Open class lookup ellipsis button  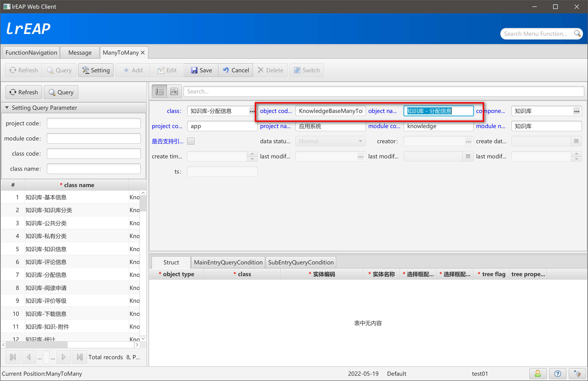click(252, 111)
